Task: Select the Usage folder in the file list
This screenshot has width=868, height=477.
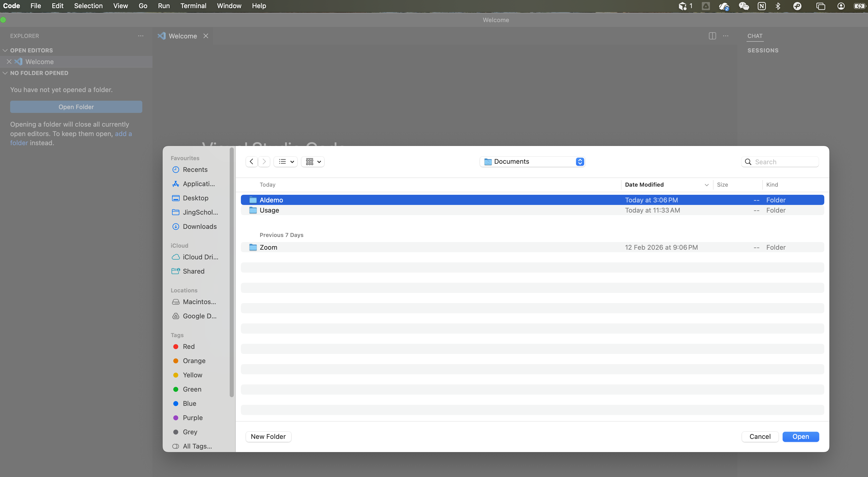Action: [x=269, y=210]
